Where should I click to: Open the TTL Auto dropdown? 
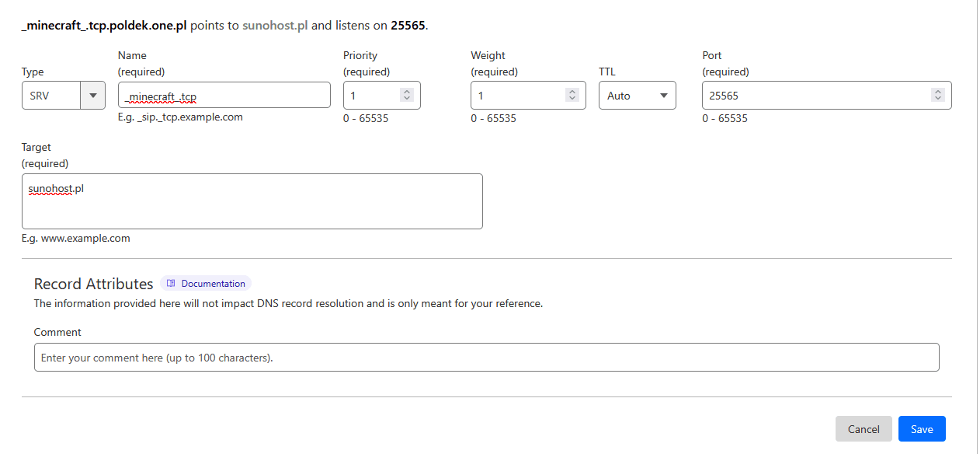pos(637,96)
